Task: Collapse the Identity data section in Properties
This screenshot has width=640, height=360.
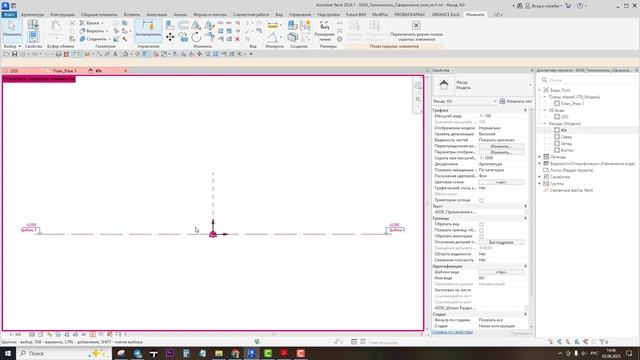Action: click(525, 266)
